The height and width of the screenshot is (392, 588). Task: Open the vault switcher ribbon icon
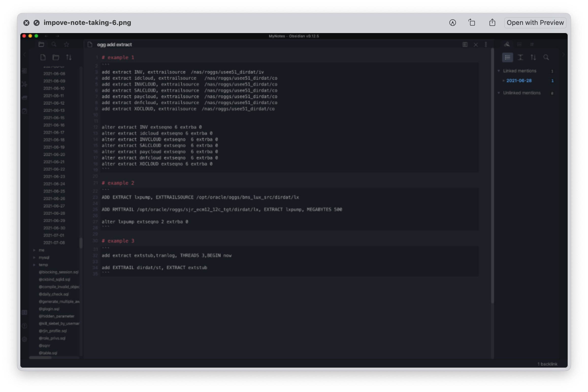click(x=24, y=313)
